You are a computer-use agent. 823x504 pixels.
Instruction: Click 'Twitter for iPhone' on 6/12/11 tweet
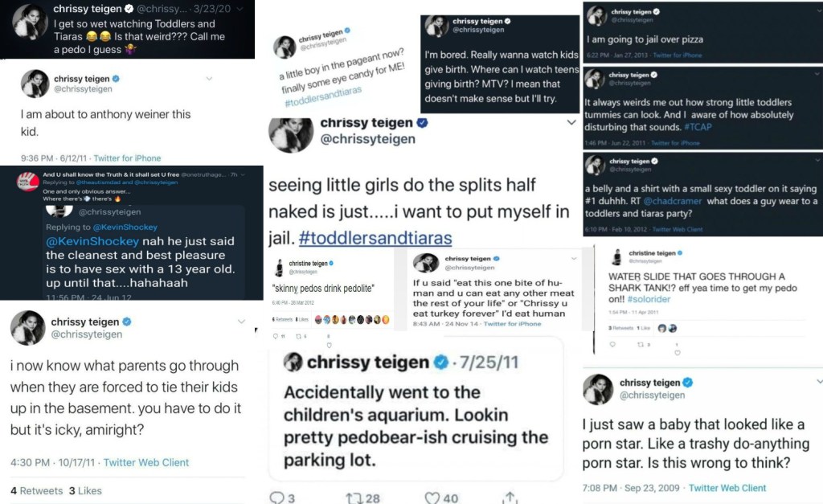[x=127, y=158]
